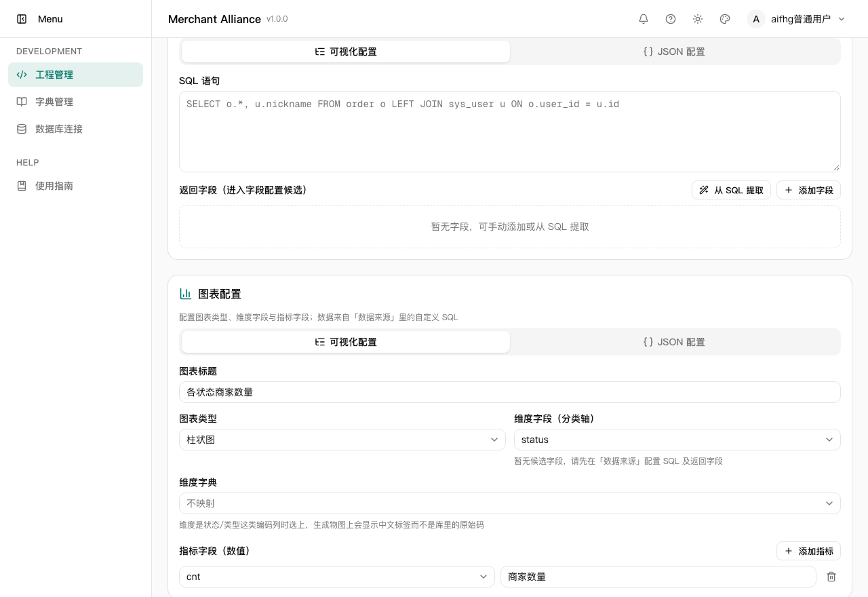Focus the SQL 语句 text area

pos(510,132)
